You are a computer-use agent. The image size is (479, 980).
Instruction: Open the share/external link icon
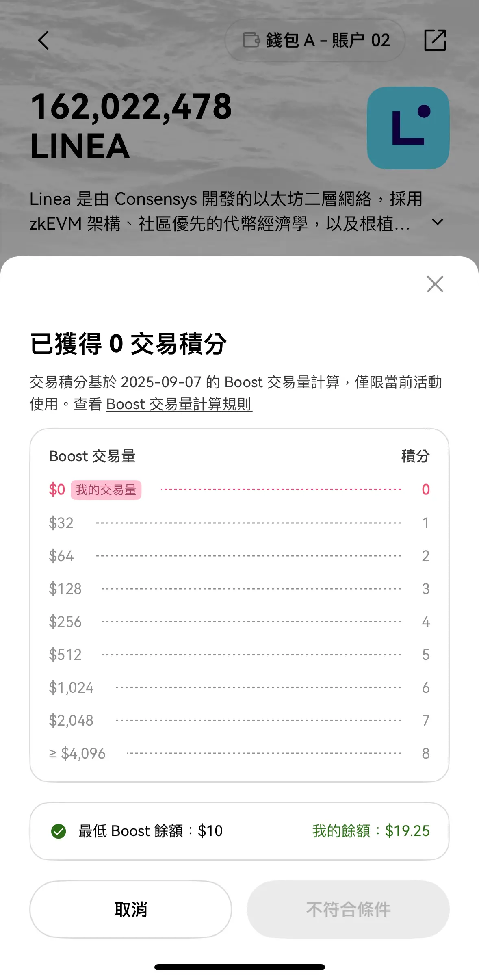coord(435,40)
